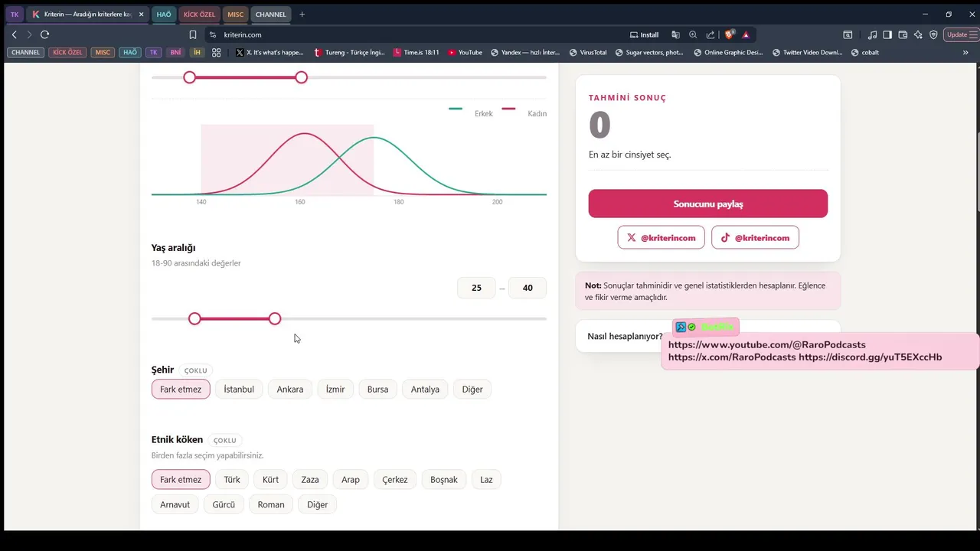The height and width of the screenshot is (551, 980).
Task: Click the right handle of the height slider
Action: tap(302, 77)
